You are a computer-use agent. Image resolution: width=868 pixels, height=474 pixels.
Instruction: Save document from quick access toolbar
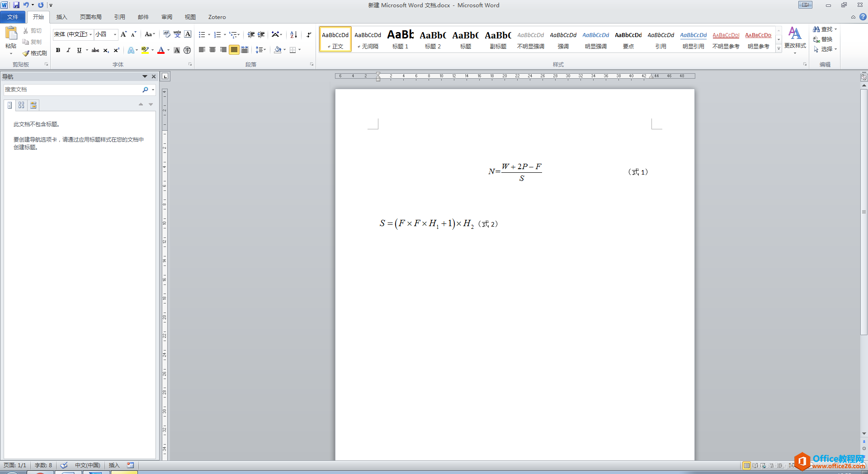coord(16,5)
